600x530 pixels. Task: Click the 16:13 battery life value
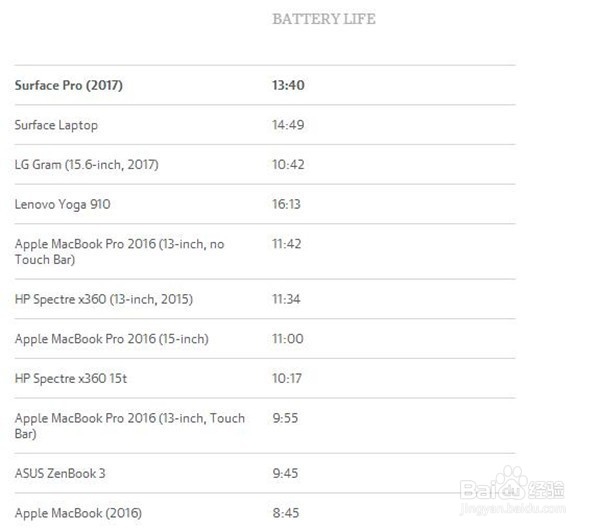[x=287, y=204]
